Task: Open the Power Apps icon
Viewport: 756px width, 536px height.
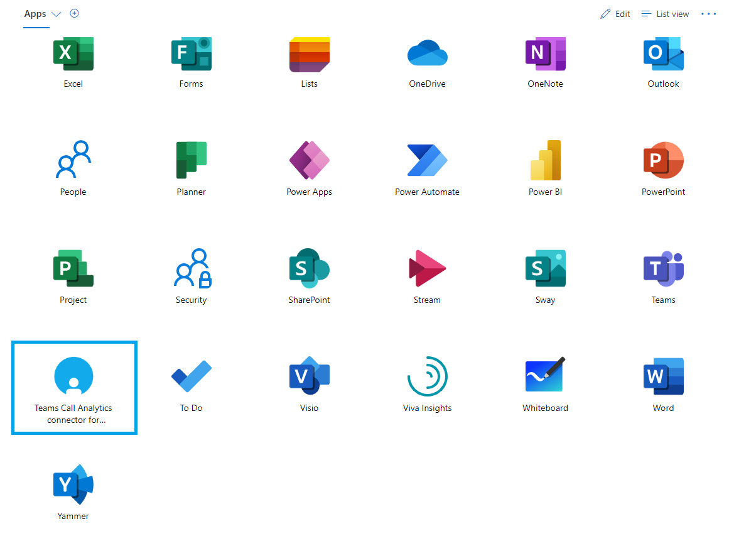Action: pyautogui.click(x=309, y=161)
